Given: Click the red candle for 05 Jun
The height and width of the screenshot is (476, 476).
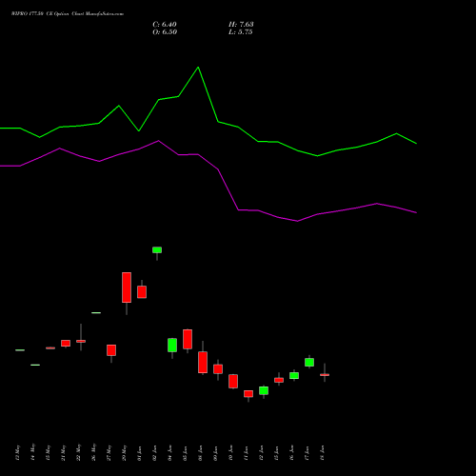Looking at the screenshot, I should [x=188, y=339].
